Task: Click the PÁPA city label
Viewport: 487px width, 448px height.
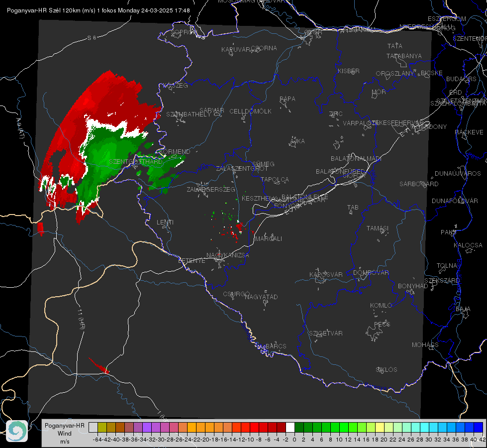Action: pyautogui.click(x=288, y=99)
